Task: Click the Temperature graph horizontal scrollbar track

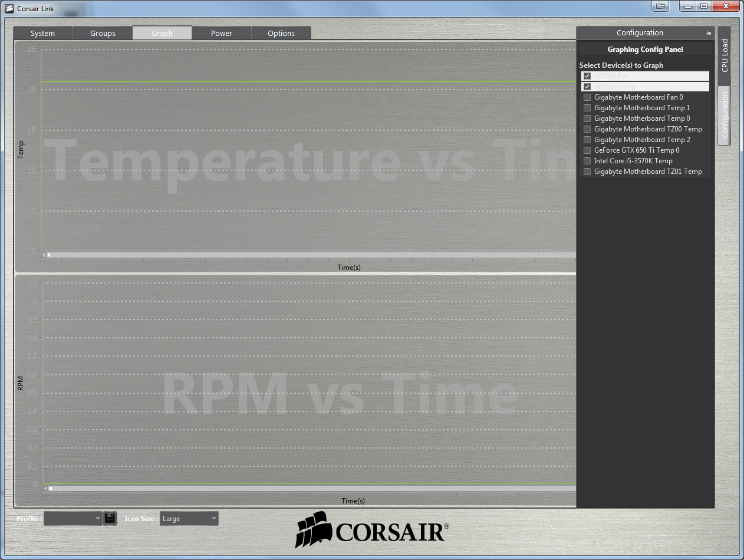Action: pyautogui.click(x=312, y=255)
